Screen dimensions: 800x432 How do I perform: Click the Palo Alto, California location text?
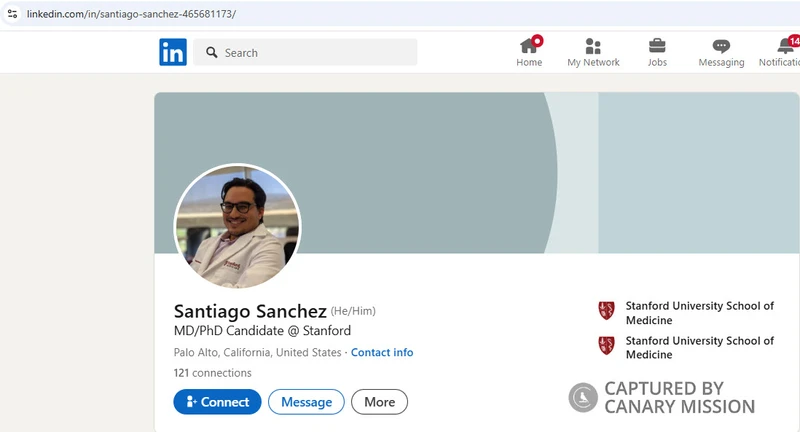[257, 352]
